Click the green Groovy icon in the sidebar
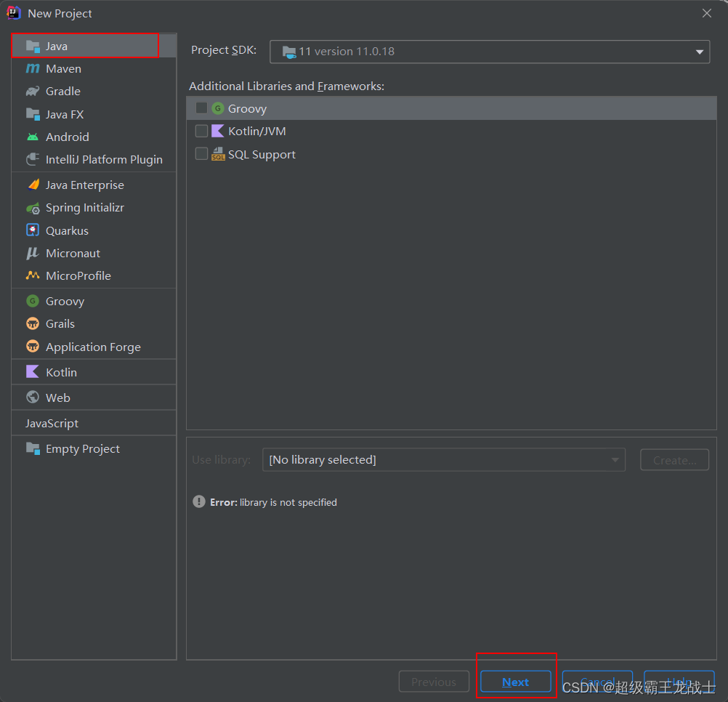Screen dimensions: 728x702 pos(33,301)
